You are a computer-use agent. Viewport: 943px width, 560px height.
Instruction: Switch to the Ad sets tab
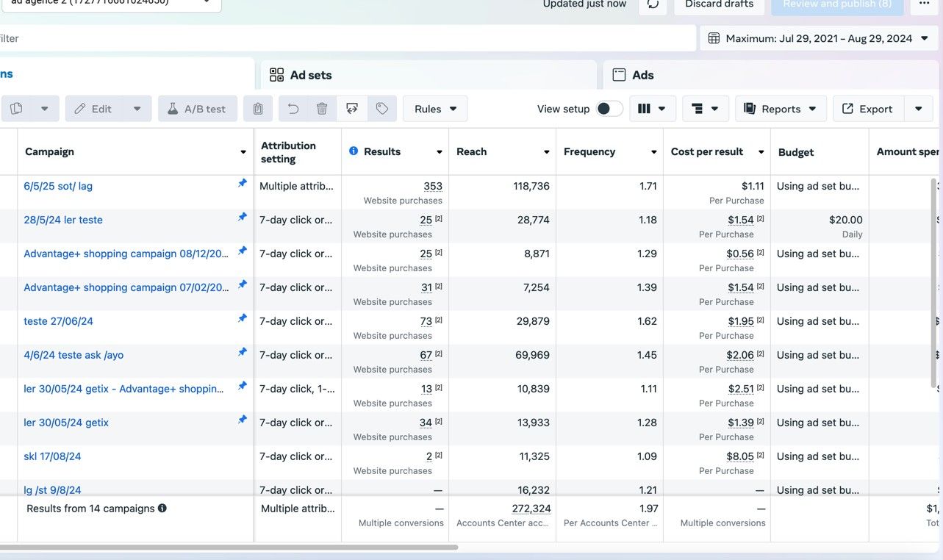tap(429, 75)
